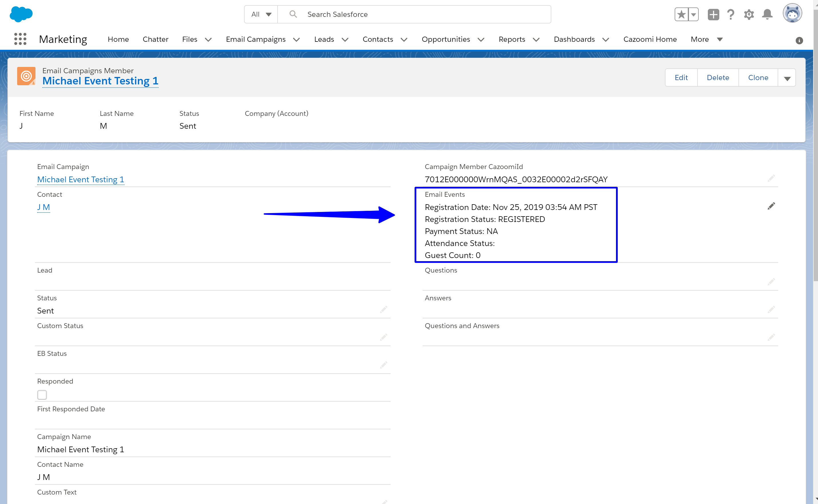
Task: Click the user avatar profile icon
Action: pos(792,13)
